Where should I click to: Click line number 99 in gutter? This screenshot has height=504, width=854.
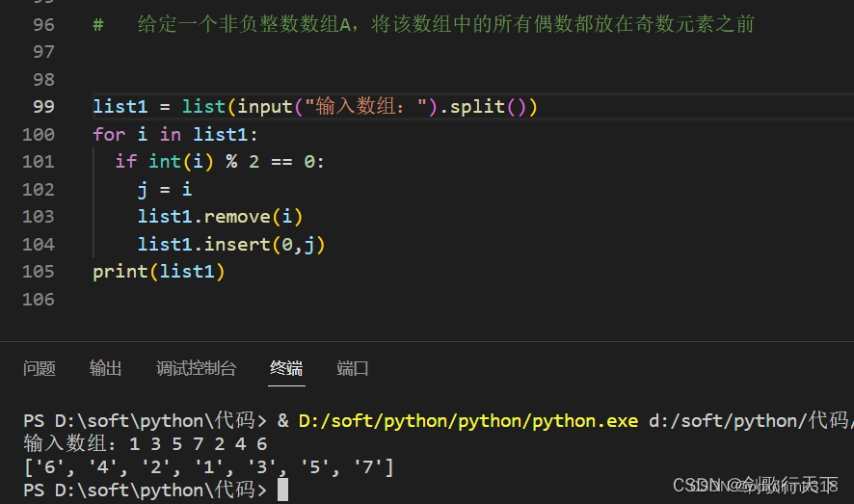[x=43, y=106]
